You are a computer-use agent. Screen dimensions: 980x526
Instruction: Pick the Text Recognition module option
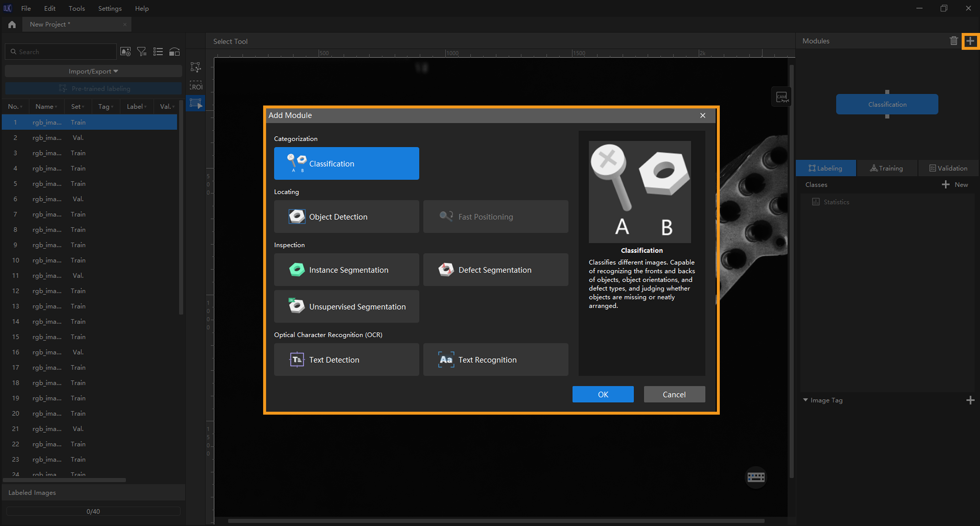(495, 359)
